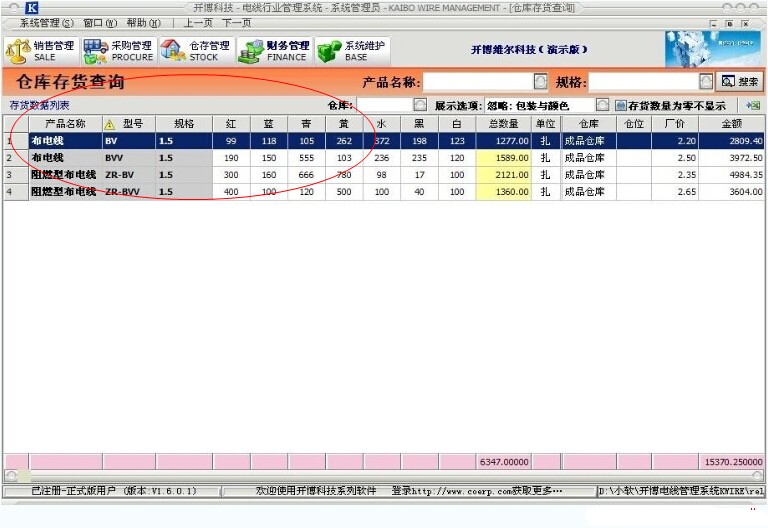Click the 厂价 column header
Image resolution: width=768 pixels, height=528 pixels.
click(x=675, y=124)
